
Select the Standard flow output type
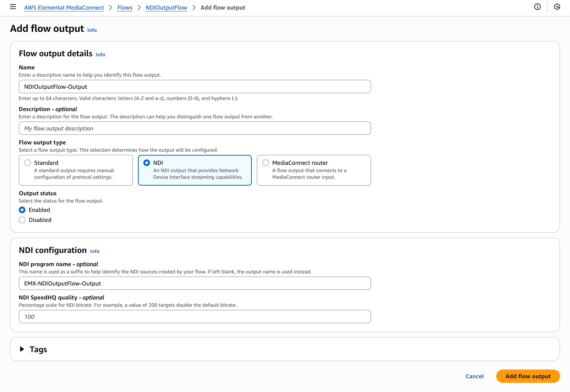point(28,163)
